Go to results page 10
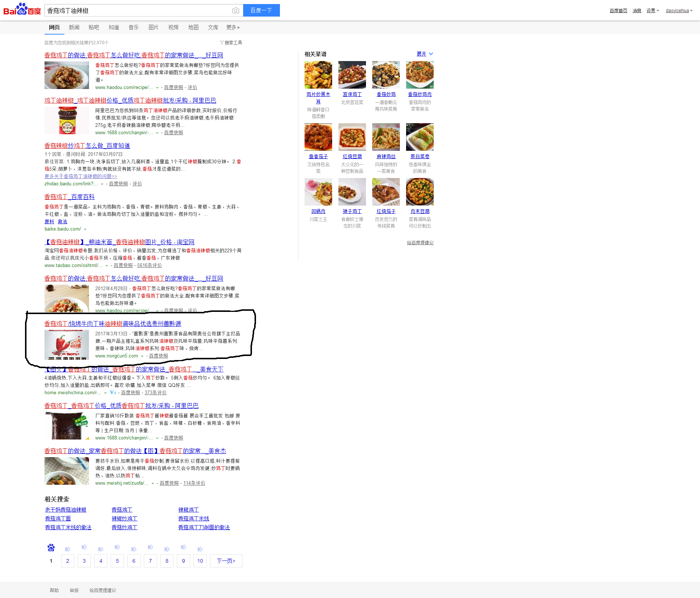This screenshot has width=700, height=598. click(200, 561)
